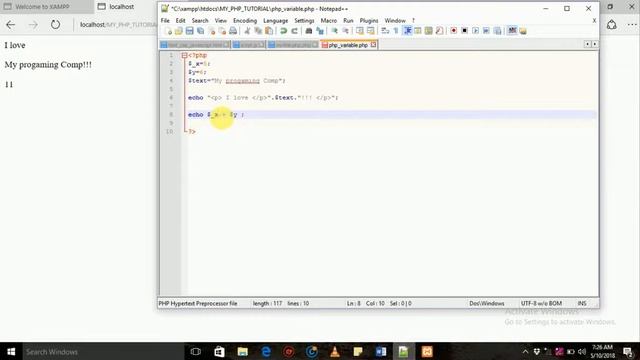
Task: Click the Save Recorded Macro icon
Action: click(497, 31)
